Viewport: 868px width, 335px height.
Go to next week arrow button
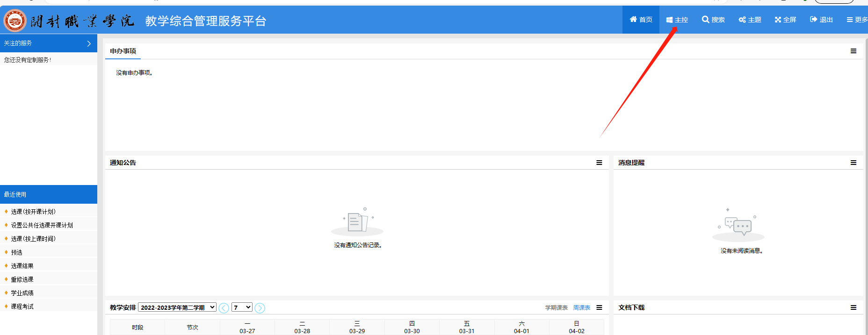[x=260, y=308]
